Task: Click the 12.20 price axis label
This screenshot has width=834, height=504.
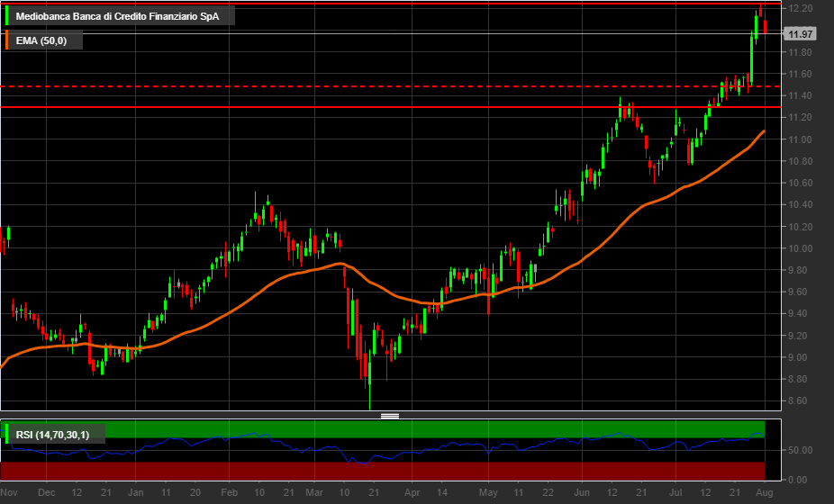Action: (x=800, y=8)
